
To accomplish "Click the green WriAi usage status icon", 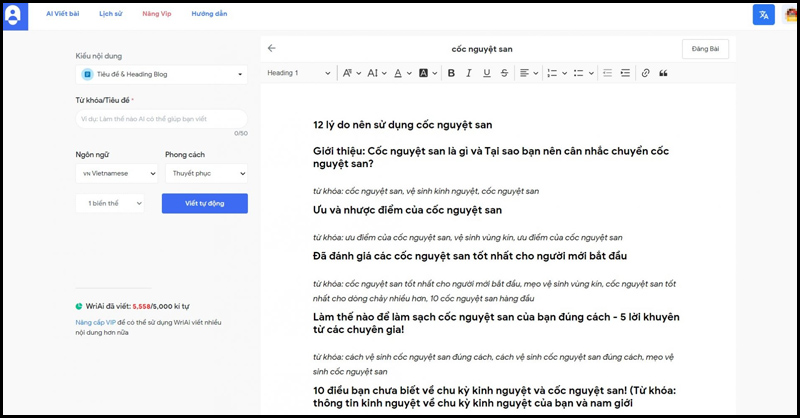I will [79, 306].
